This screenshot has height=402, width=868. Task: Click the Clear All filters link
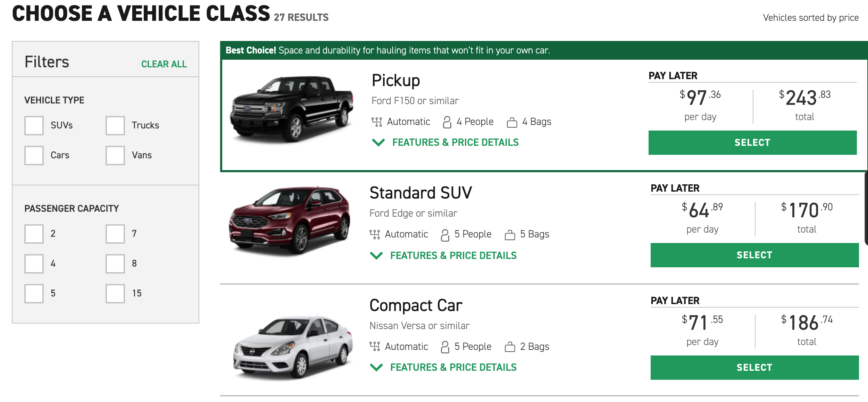tap(164, 63)
